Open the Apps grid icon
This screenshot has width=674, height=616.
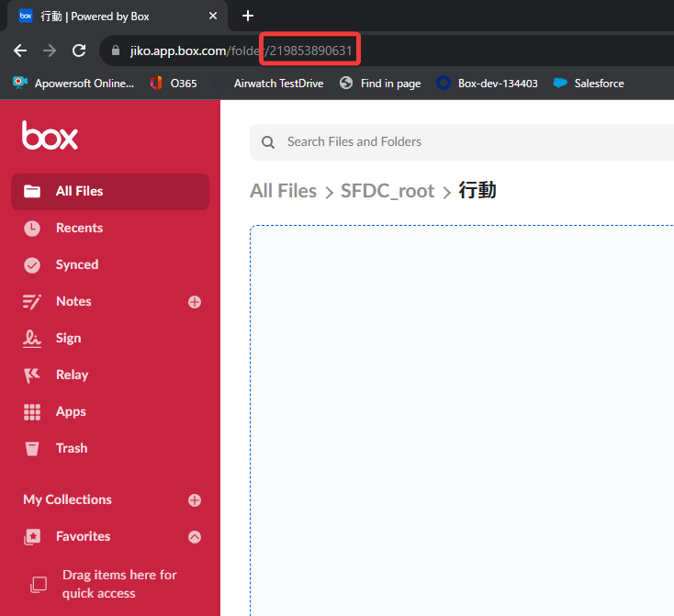point(32,412)
